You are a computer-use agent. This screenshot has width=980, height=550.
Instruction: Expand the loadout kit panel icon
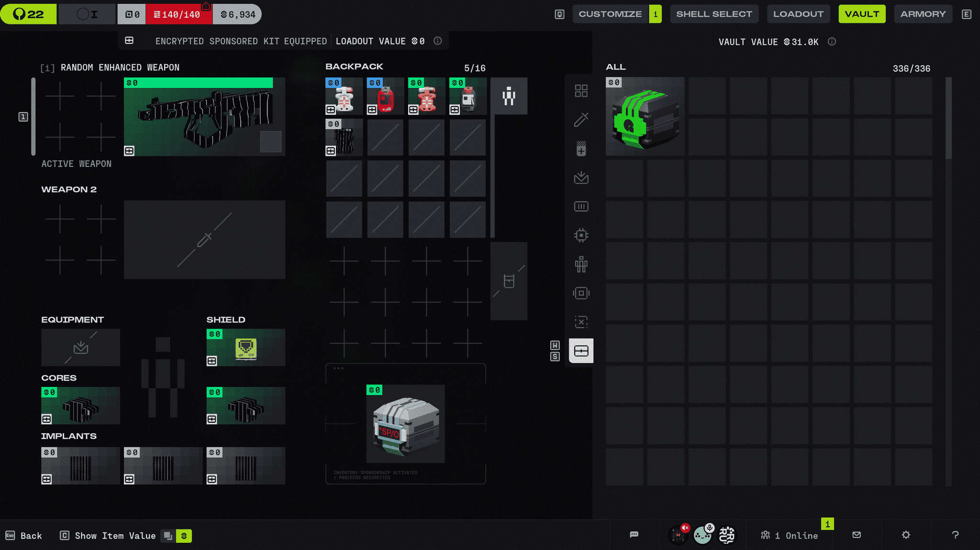coord(129,41)
